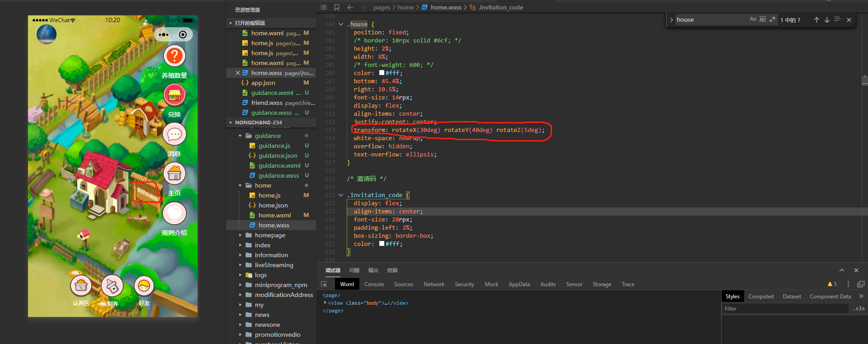Open home.js in the home folder tree

[x=269, y=195]
